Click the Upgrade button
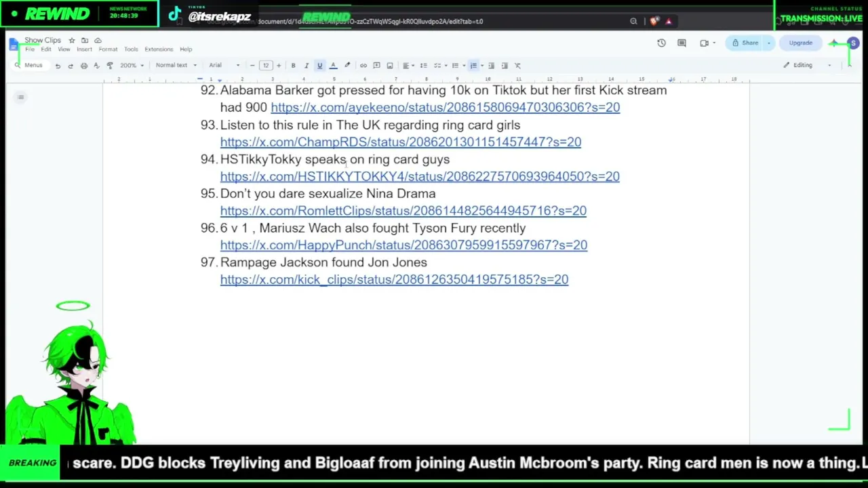 point(801,43)
